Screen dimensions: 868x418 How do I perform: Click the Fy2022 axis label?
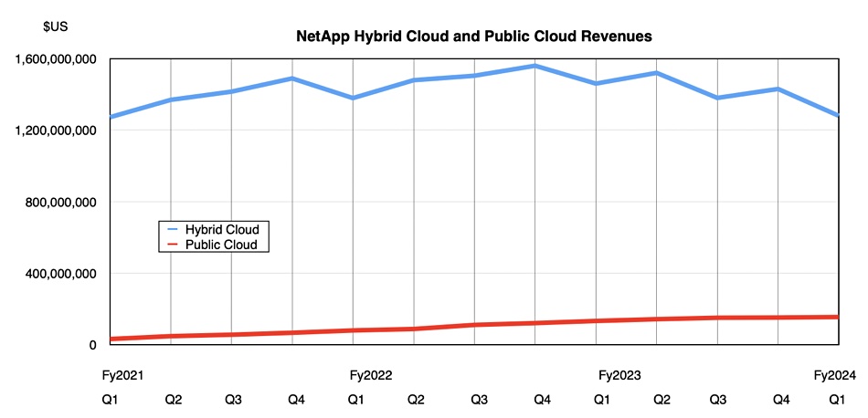pyautogui.click(x=371, y=376)
